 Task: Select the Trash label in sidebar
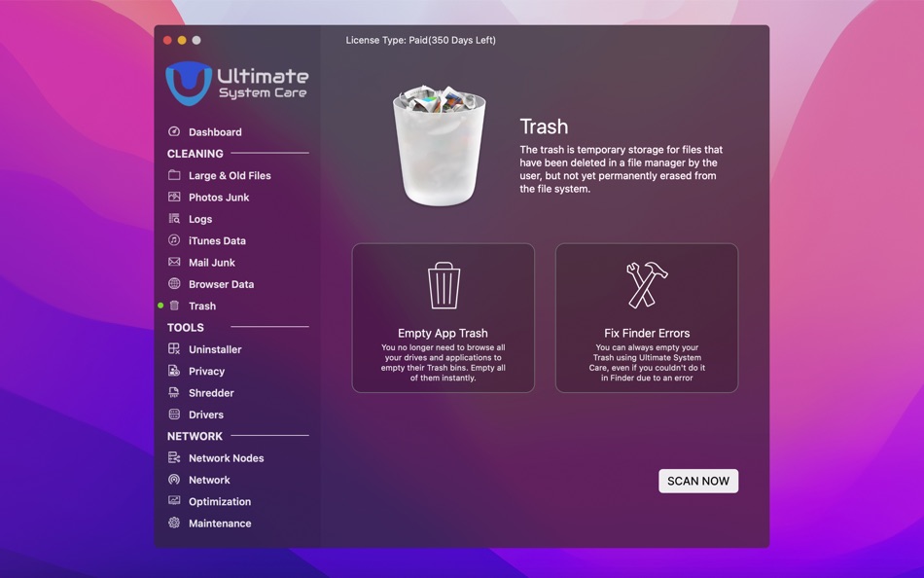pos(202,307)
